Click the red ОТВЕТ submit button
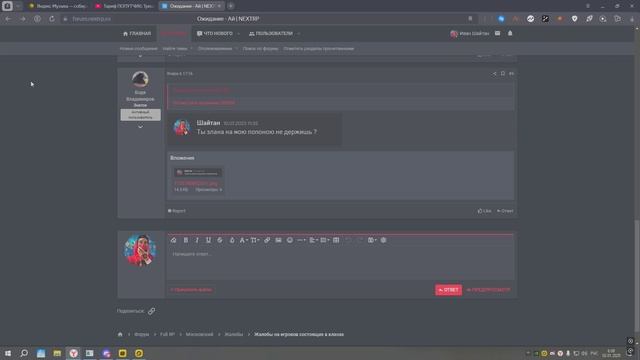The width and height of the screenshot is (640, 360). tap(448, 290)
